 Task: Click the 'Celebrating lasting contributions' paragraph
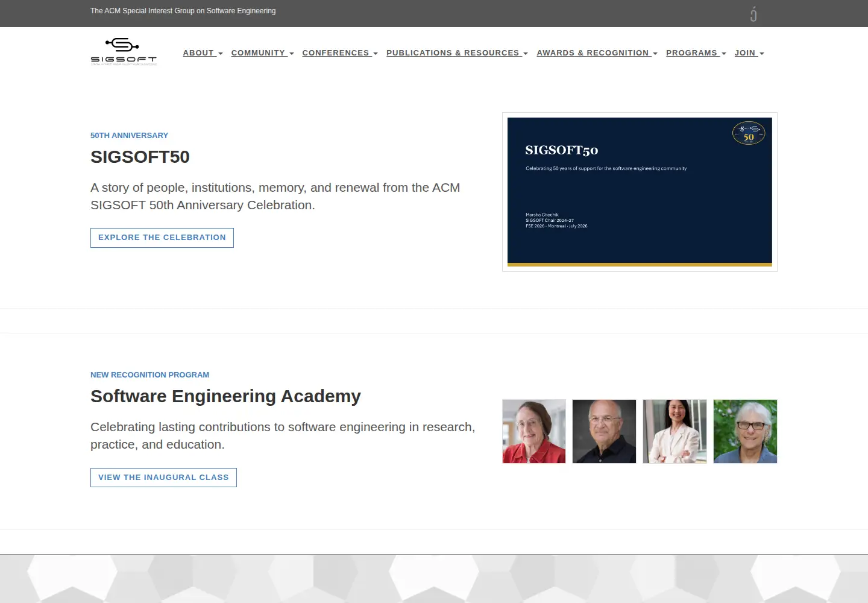point(283,436)
